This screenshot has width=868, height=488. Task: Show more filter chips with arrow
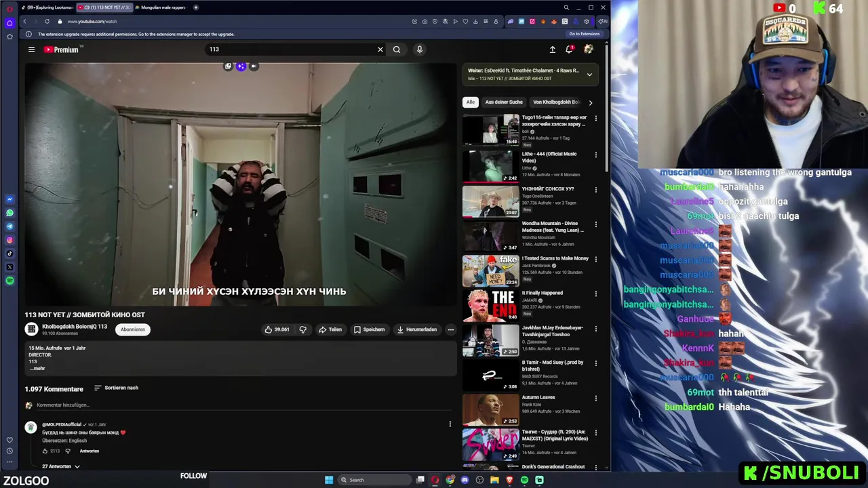tap(590, 103)
